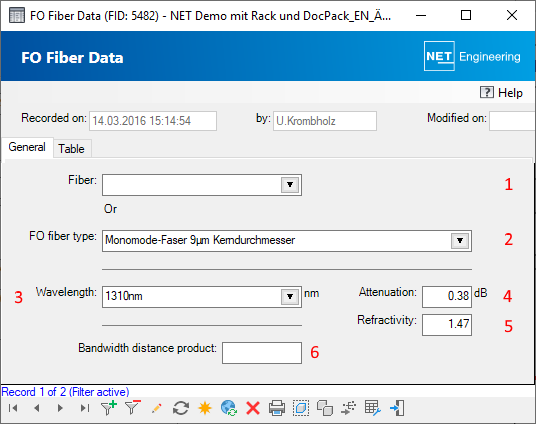Click the Bandwidth distance product field
536x424 pixels.
click(x=262, y=353)
